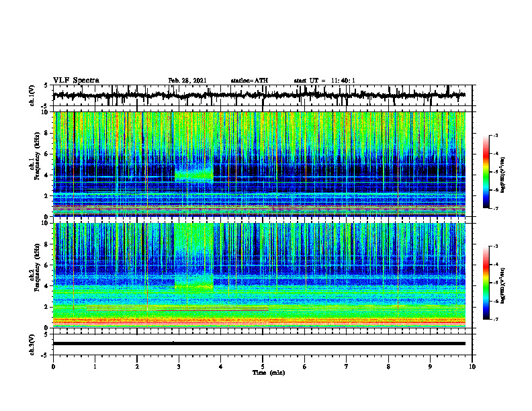
Task: Click the ch.1 spectrogram color scale bar
Action: (x=486, y=172)
